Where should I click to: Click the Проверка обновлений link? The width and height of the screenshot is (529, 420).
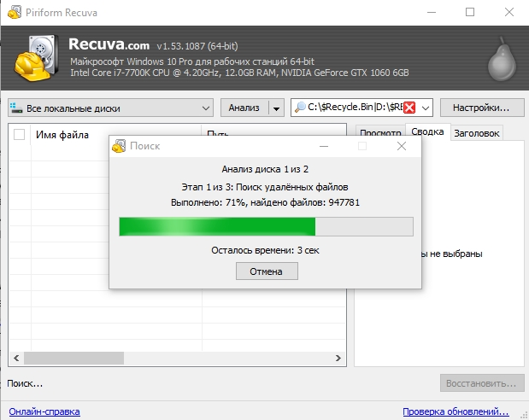(x=456, y=411)
